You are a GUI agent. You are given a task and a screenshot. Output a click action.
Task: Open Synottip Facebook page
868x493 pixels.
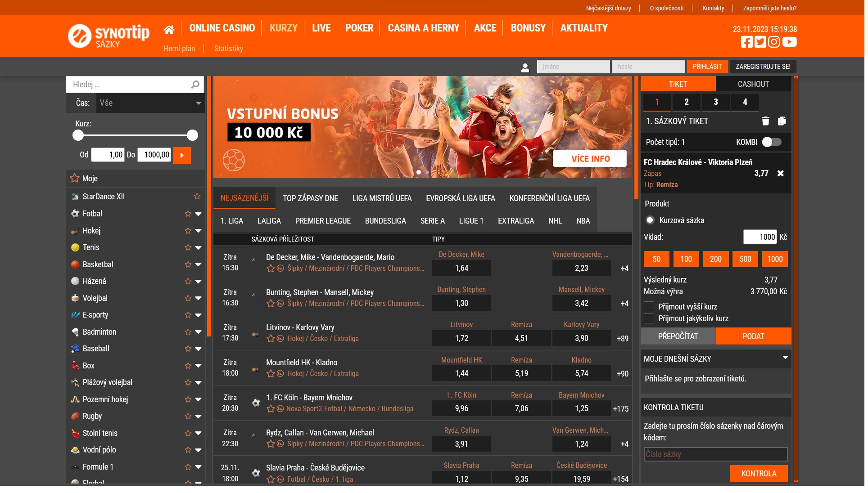point(746,42)
